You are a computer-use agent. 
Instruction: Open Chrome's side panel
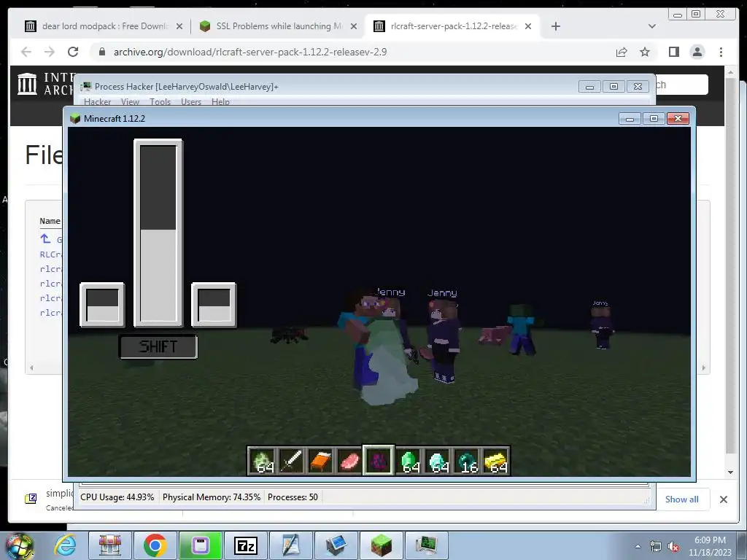pos(673,52)
